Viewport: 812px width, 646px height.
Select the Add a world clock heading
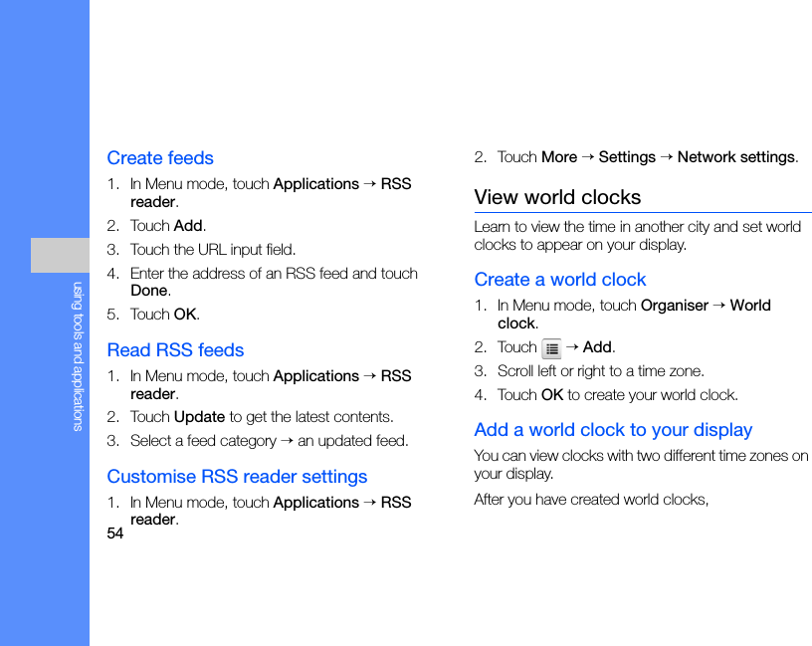(x=613, y=430)
